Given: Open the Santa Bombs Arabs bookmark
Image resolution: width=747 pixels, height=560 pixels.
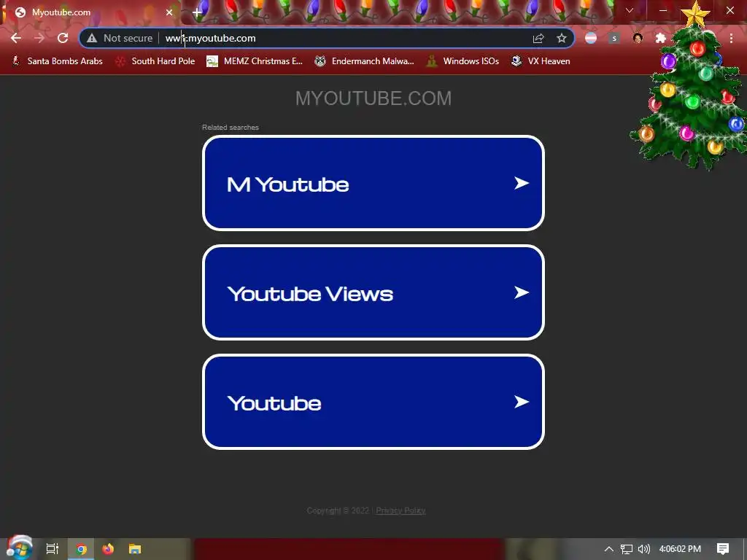Looking at the screenshot, I should click(x=57, y=61).
